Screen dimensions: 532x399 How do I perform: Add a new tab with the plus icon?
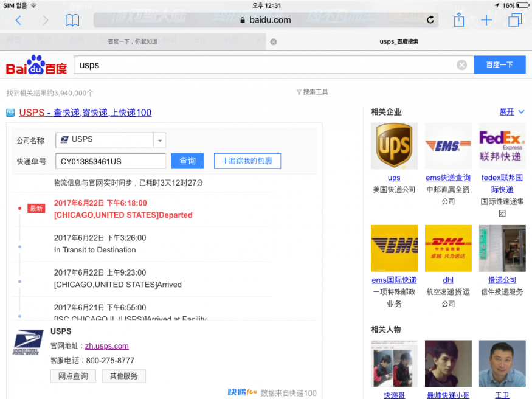[x=486, y=20]
